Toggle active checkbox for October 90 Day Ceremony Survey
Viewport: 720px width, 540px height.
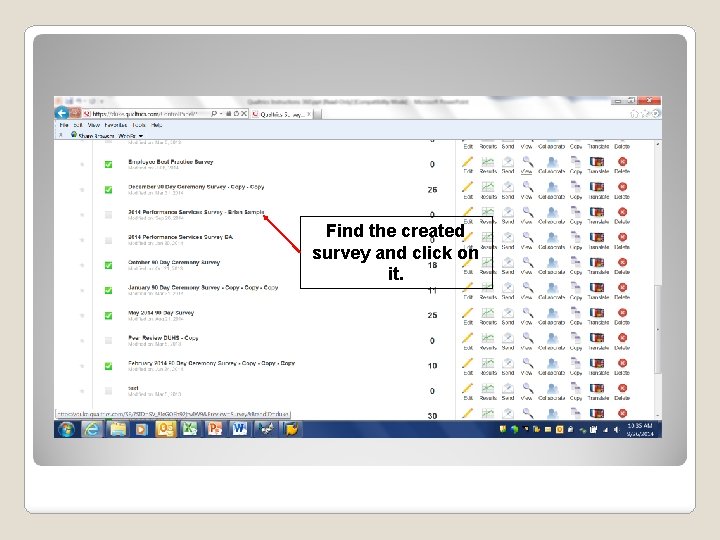pos(108,265)
